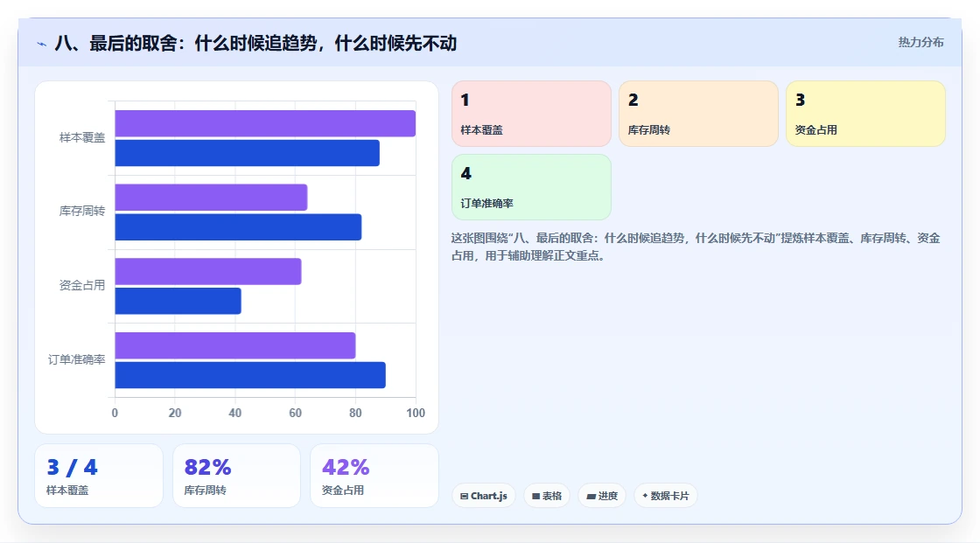Click the x-axis value 20
This screenshot has height=543, width=980.
click(175, 413)
